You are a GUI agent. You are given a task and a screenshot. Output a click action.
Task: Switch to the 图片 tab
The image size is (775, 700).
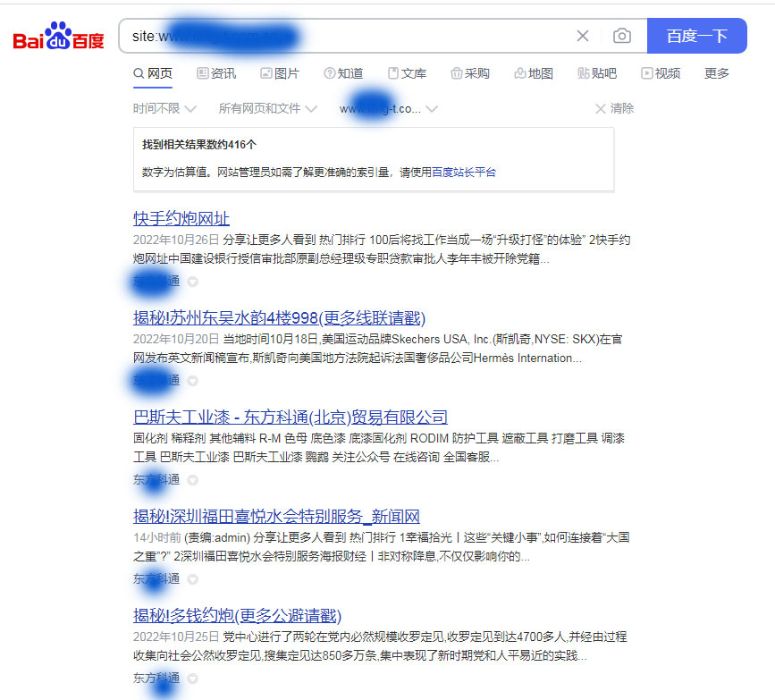pyautogui.click(x=280, y=73)
